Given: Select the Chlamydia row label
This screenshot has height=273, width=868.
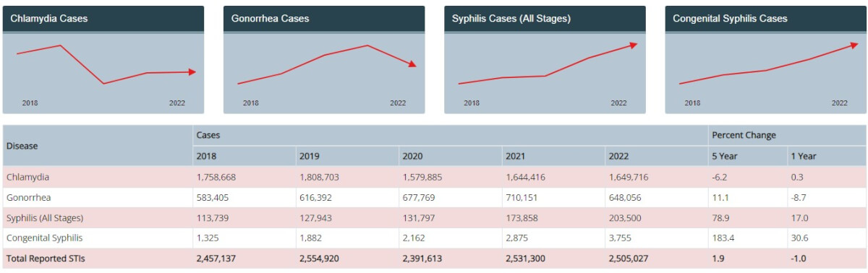Looking at the screenshot, I should click(28, 177).
